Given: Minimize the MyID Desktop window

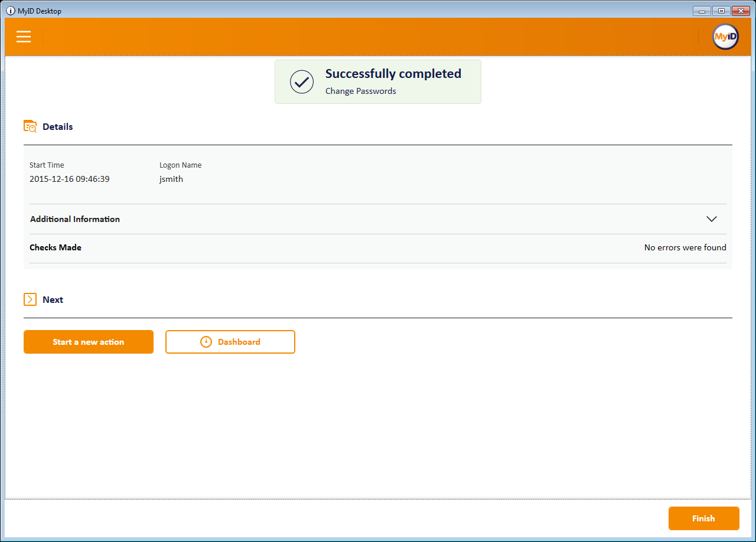Looking at the screenshot, I should (702, 11).
